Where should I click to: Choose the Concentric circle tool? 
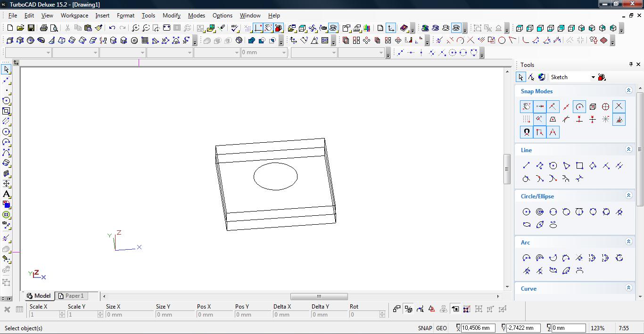point(540,212)
